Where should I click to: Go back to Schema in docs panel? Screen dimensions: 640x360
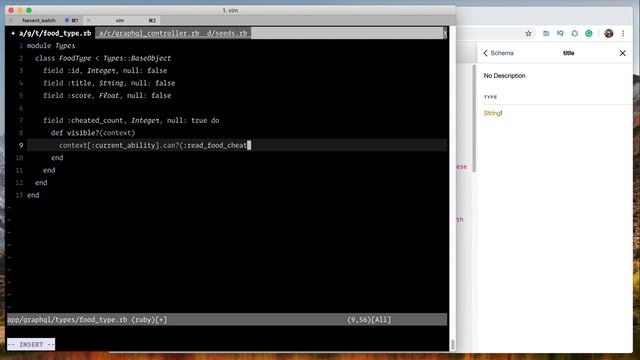tap(498, 53)
